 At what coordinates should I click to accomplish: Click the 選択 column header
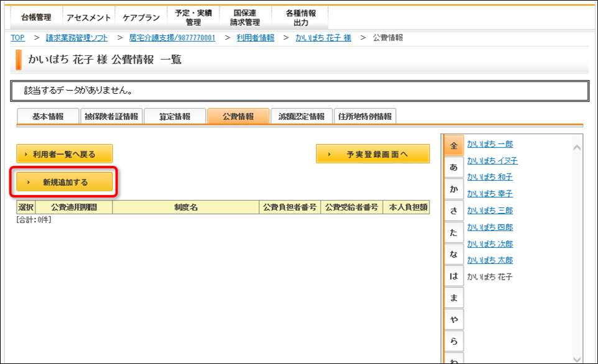pyautogui.click(x=26, y=207)
